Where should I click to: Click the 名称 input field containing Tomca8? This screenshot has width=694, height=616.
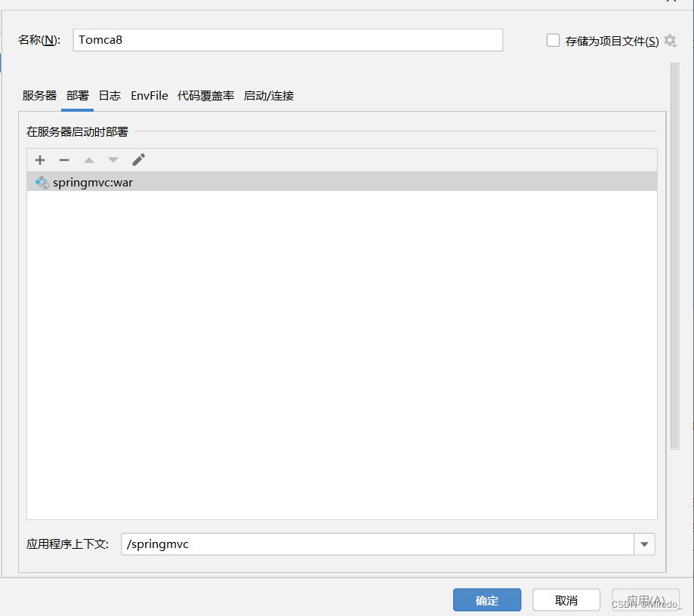pos(288,40)
